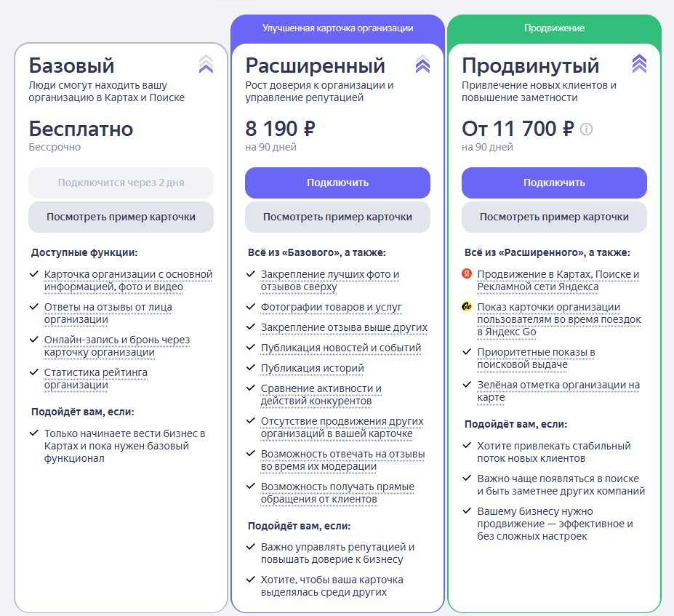Image resolution: width=674 pixels, height=616 pixels.
Task: Click the chevron level icon on Расширенный card
Action: pyautogui.click(x=423, y=64)
